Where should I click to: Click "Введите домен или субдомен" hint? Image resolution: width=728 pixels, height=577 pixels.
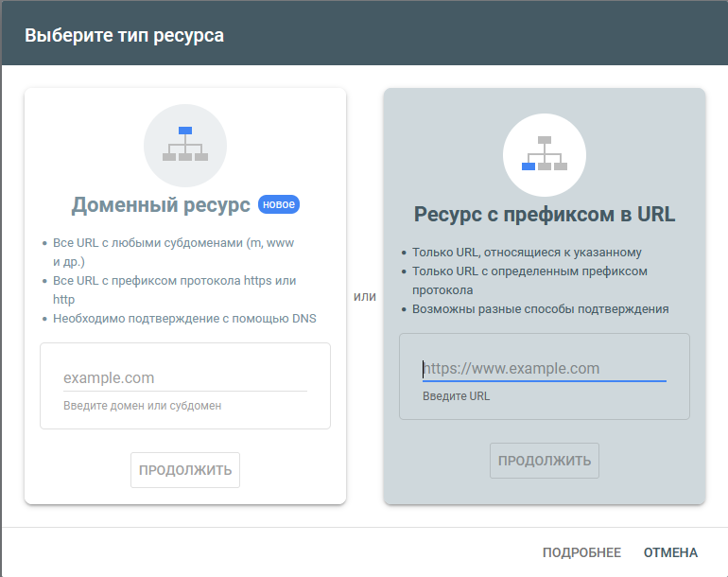[x=142, y=406]
